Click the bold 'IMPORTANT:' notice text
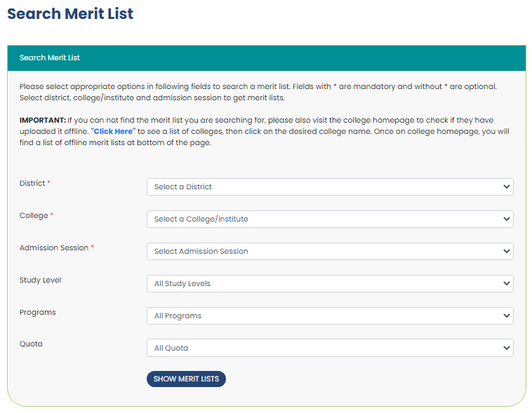532x413 pixels. click(x=43, y=121)
